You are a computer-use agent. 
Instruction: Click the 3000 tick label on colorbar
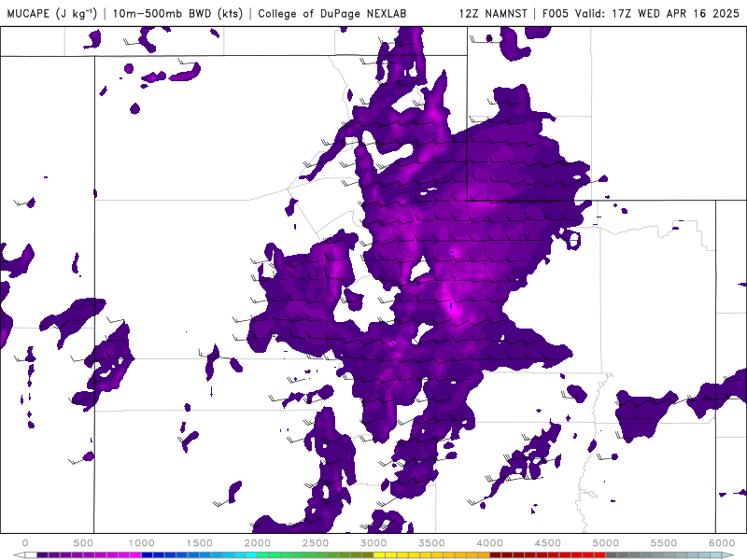click(x=373, y=543)
